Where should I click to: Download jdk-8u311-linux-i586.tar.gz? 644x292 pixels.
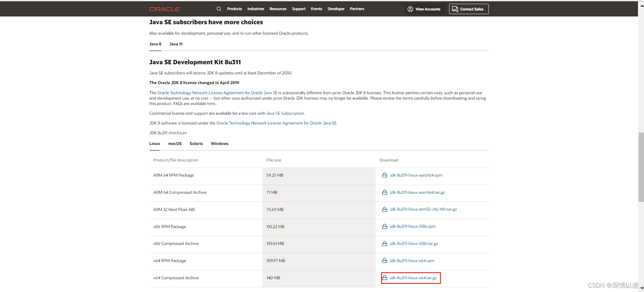tap(414, 244)
